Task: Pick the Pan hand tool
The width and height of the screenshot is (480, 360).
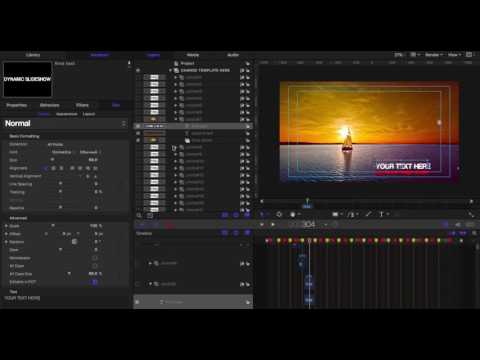Action: click(292, 214)
